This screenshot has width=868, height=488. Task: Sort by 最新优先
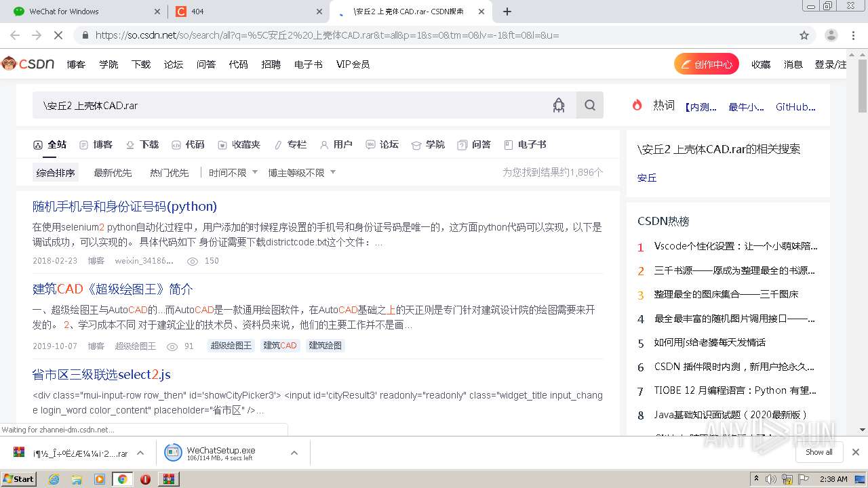pos(113,173)
